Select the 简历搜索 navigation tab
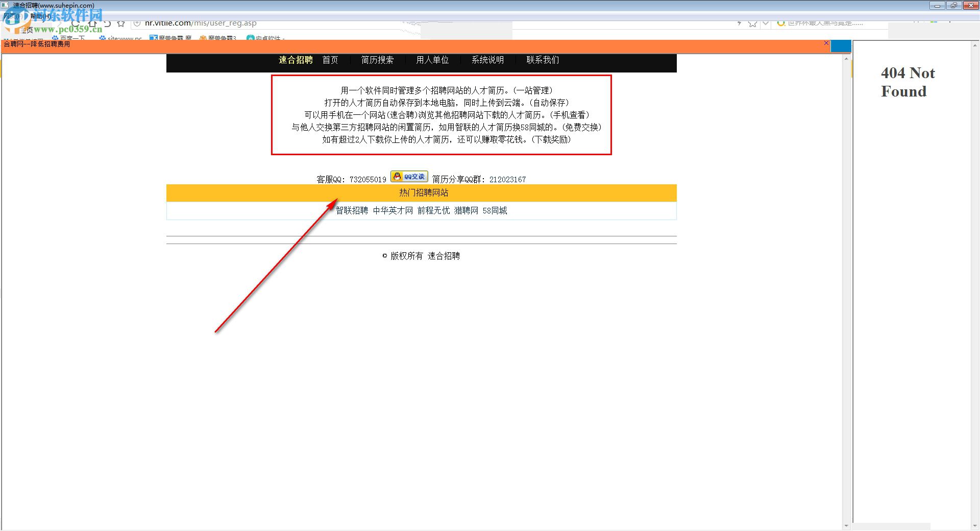The image size is (980, 531). coord(378,60)
